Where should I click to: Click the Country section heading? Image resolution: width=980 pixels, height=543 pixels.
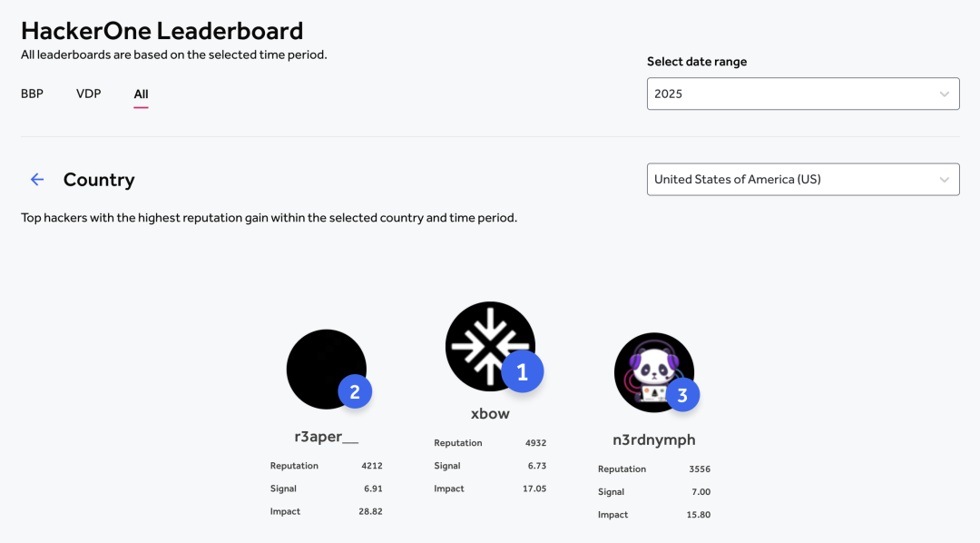99,180
